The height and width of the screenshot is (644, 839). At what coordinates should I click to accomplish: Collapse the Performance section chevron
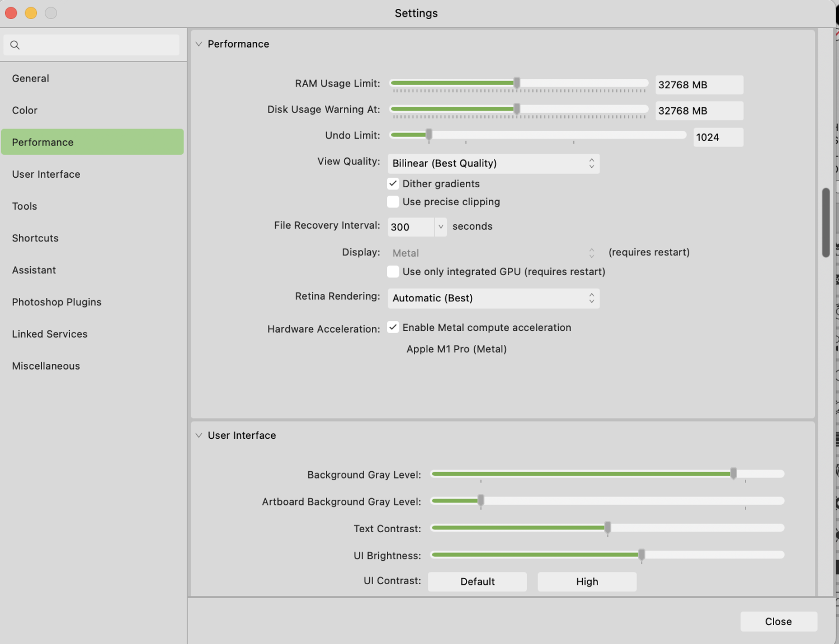[x=199, y=44]
